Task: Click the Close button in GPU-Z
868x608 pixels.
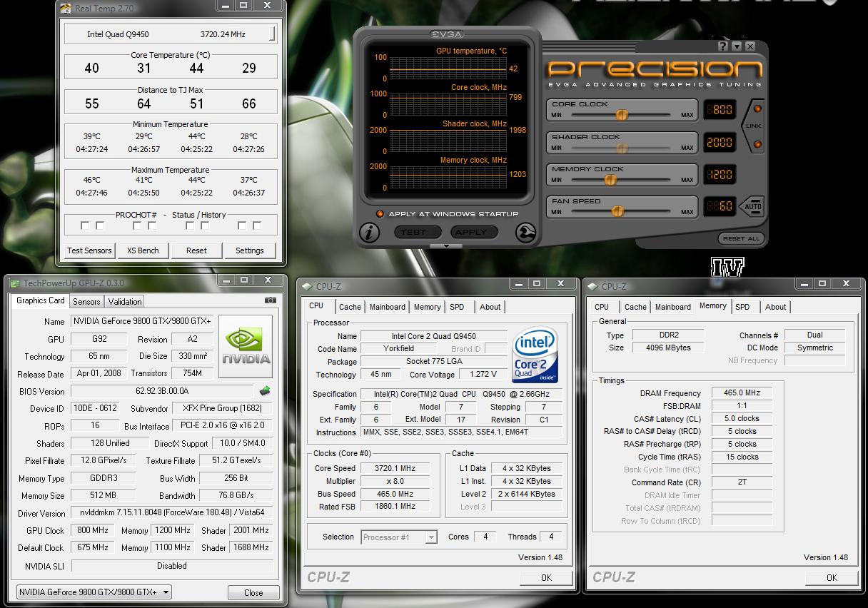Action: [253, 593]
